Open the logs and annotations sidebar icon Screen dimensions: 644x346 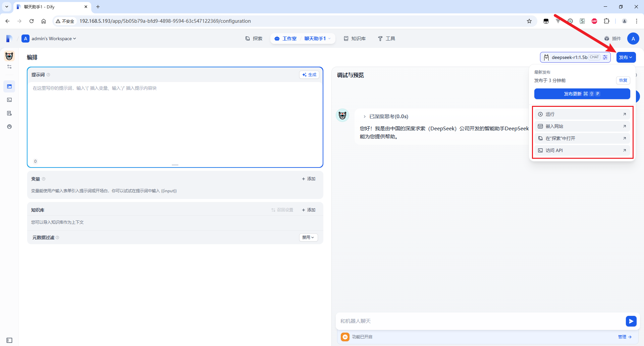[x=9, y=113]
